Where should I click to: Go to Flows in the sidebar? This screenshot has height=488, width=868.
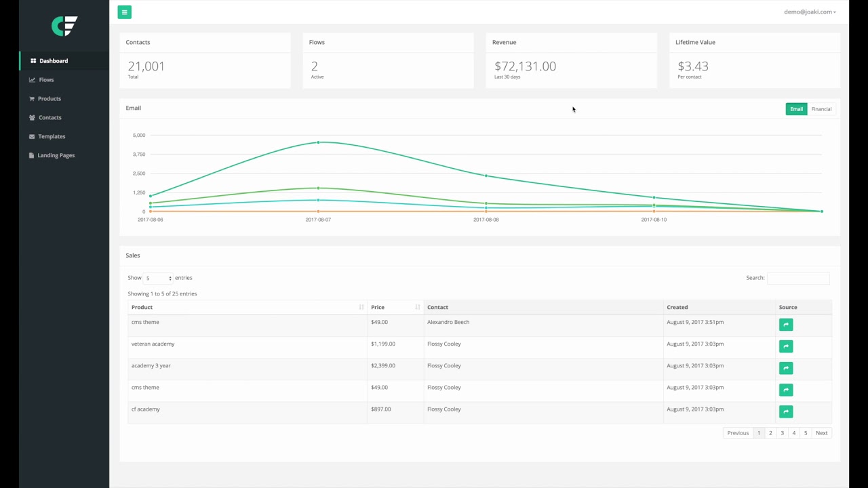coord(64,80)
